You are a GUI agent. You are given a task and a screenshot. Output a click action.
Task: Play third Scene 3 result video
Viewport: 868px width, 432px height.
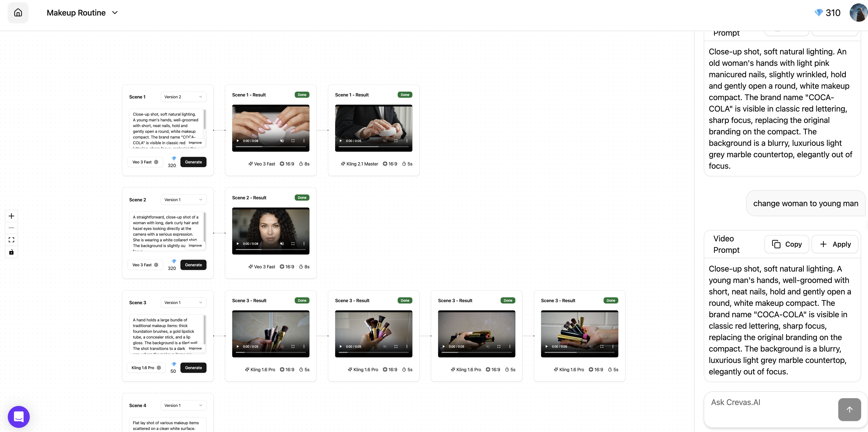pyautogui.click(x=443, y=347)
